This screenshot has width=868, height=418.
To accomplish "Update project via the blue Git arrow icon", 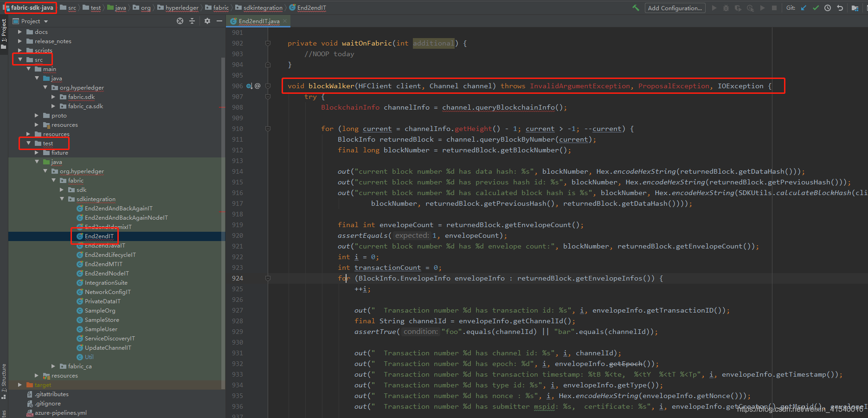I will [x=803, y=7].
